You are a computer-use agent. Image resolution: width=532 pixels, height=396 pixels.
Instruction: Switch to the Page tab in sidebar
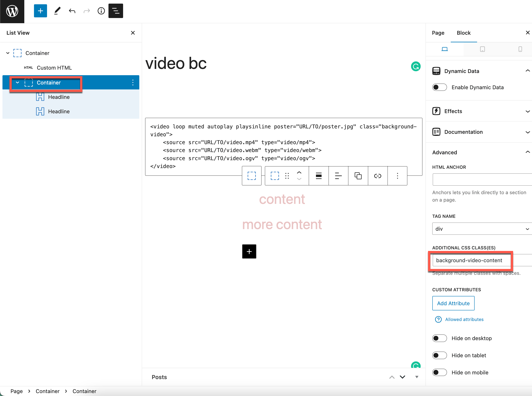(x=438, y=33)
